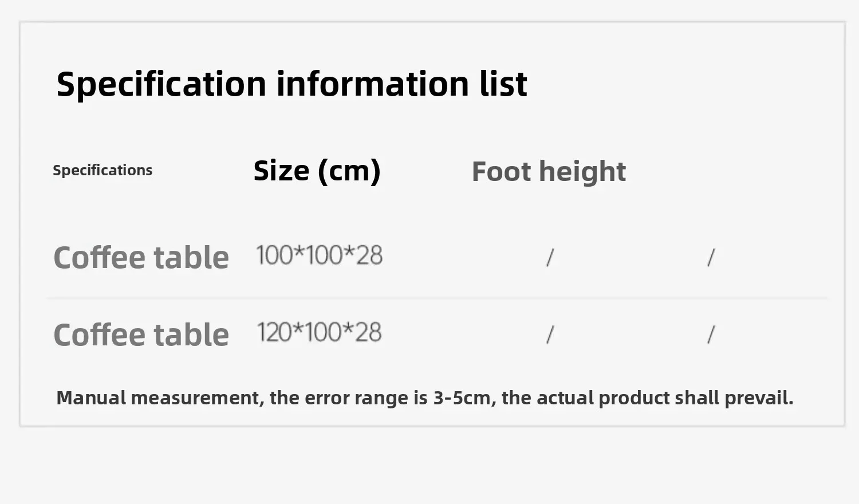Click the '3-5cm' value in the footnote
Screen dimensions: 859x504
coord(462,398)
